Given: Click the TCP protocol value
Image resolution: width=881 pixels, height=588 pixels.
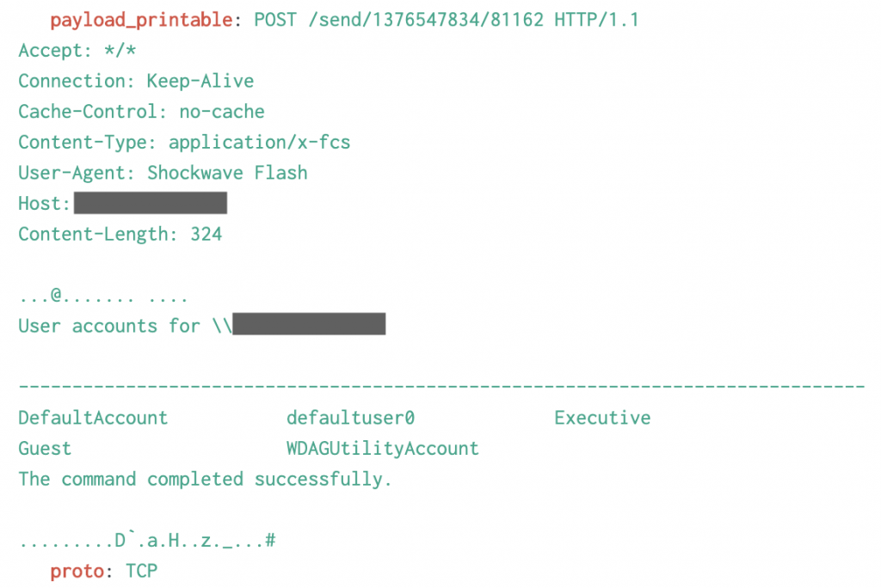Looking at the screenshot, I should click(x=142, y=571).
